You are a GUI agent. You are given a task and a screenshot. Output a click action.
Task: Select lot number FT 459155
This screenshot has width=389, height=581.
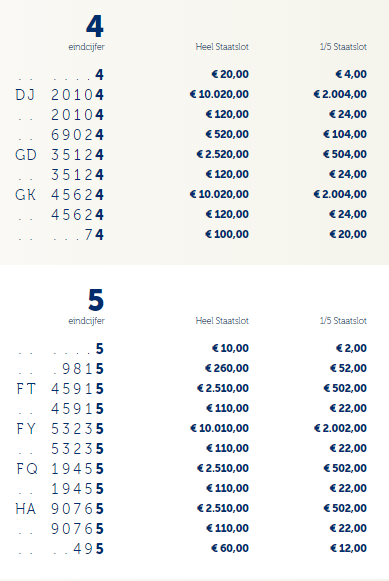60,389
